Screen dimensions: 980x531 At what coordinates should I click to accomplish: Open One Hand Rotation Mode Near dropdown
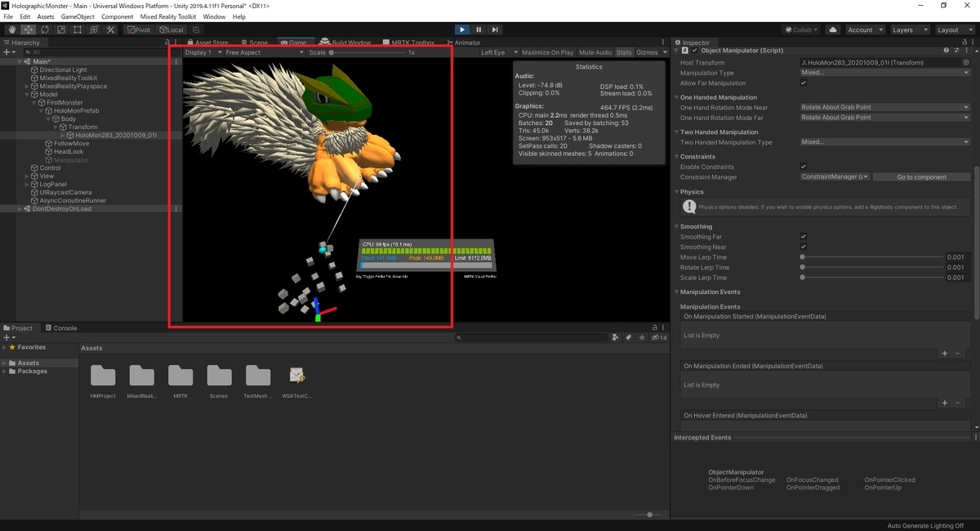pyautogui.click(x=885, y=107)
